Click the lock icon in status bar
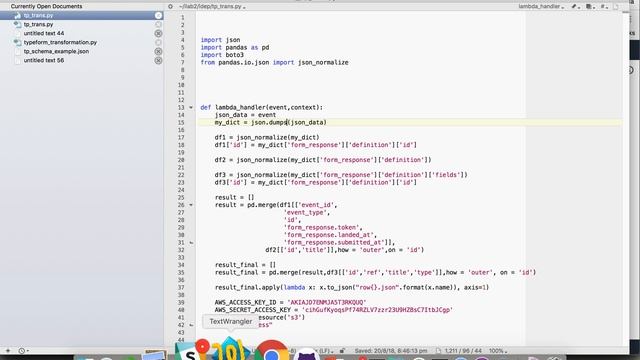 (342, 351)
